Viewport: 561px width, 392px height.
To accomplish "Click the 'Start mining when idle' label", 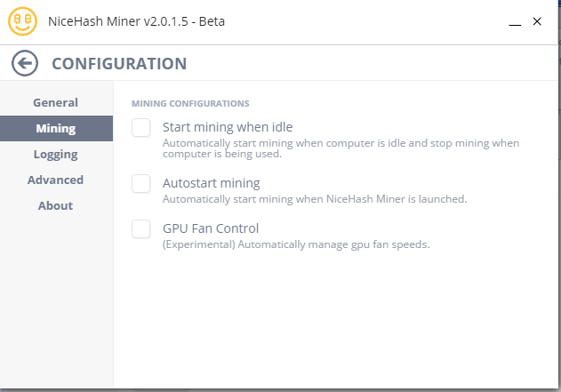I will pos(227,127).
